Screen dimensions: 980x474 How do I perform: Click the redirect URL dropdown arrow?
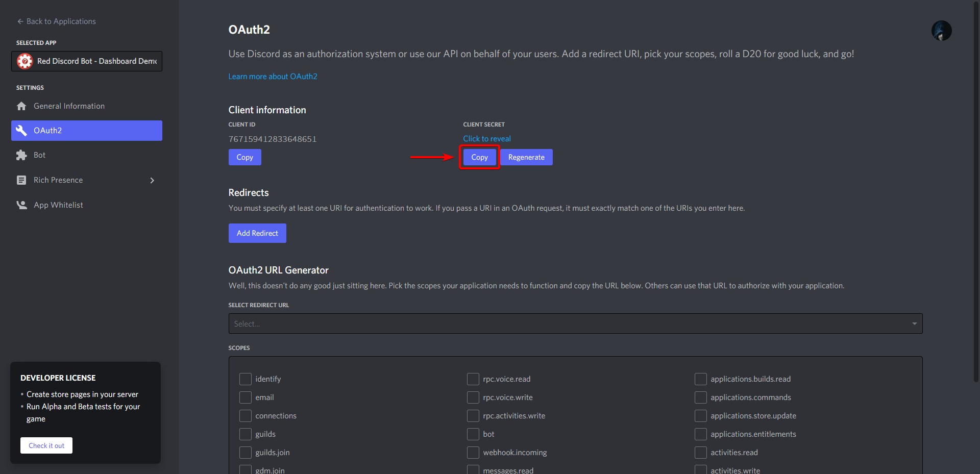click(x=914, y=323)
